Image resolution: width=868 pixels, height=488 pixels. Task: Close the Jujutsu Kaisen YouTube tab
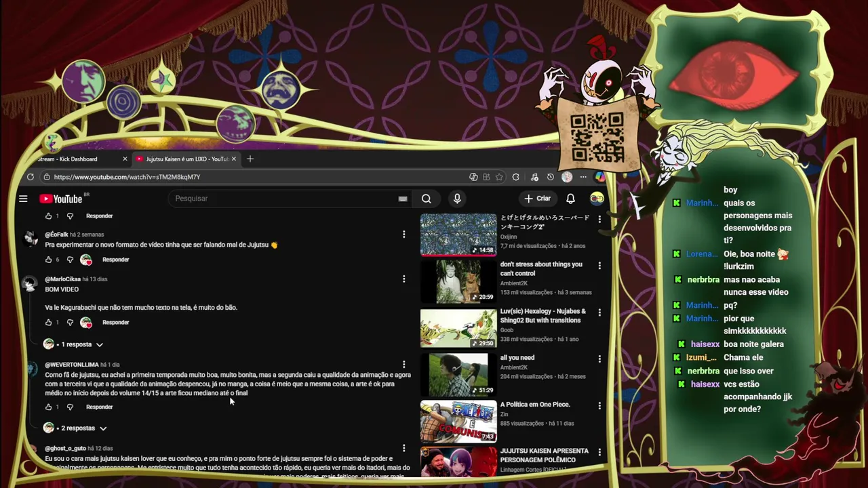click(234, 159)
